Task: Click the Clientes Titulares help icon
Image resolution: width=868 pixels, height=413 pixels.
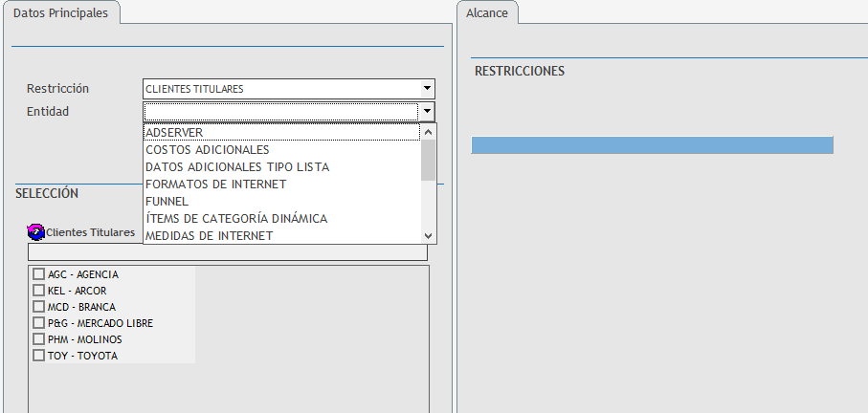Action: pos(36,231)
